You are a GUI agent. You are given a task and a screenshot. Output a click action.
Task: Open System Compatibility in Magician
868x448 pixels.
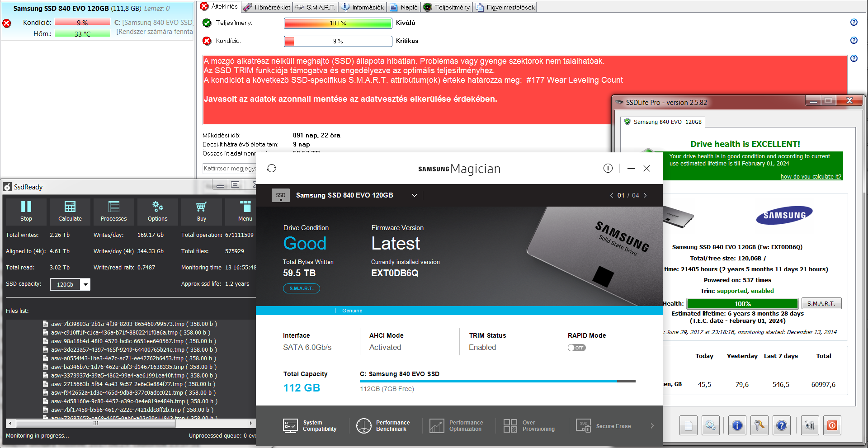pos(310,426)
